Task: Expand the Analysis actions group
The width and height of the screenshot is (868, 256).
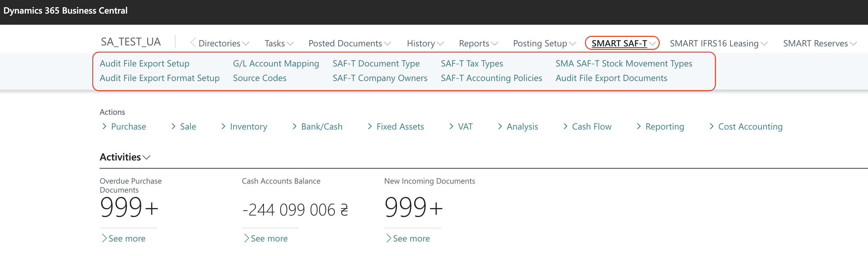Action: point(518,126)
